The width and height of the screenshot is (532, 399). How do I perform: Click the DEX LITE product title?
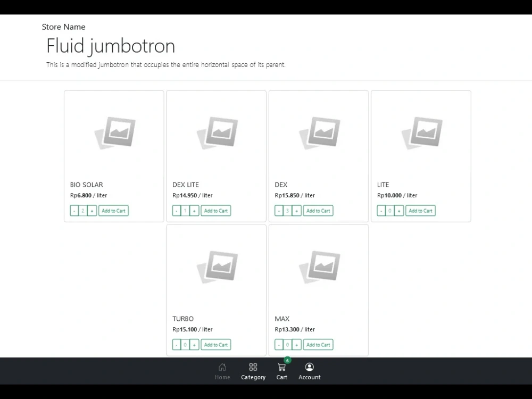[x=186, y=185]
